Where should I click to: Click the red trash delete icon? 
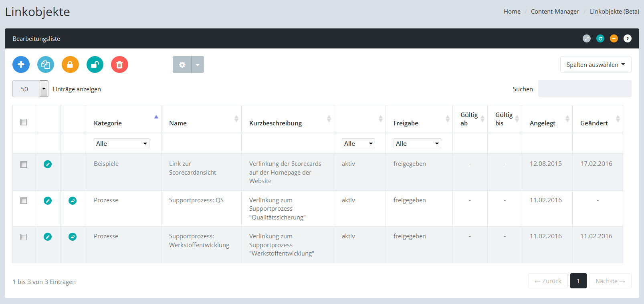click(119, 64)
